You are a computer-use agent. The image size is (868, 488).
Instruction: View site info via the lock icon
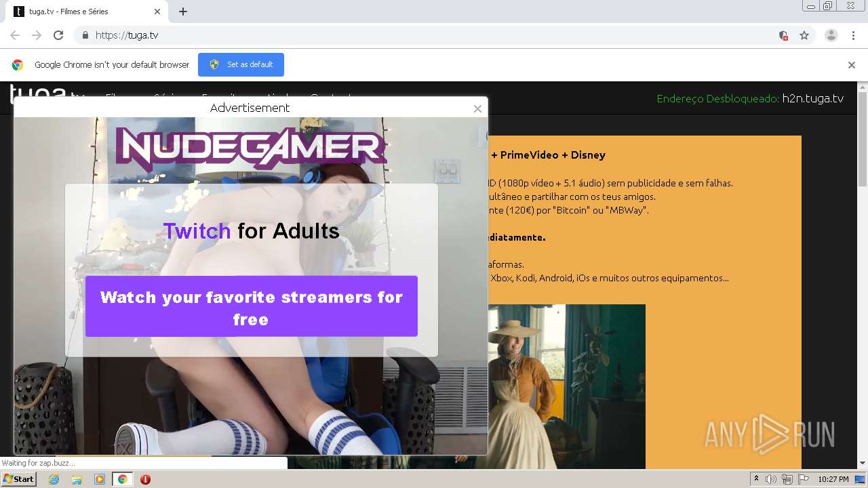click(x=85, y=35)
